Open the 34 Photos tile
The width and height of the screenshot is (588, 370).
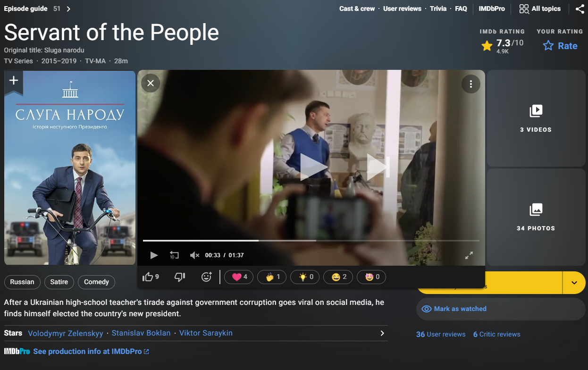(x=536, y=217)
